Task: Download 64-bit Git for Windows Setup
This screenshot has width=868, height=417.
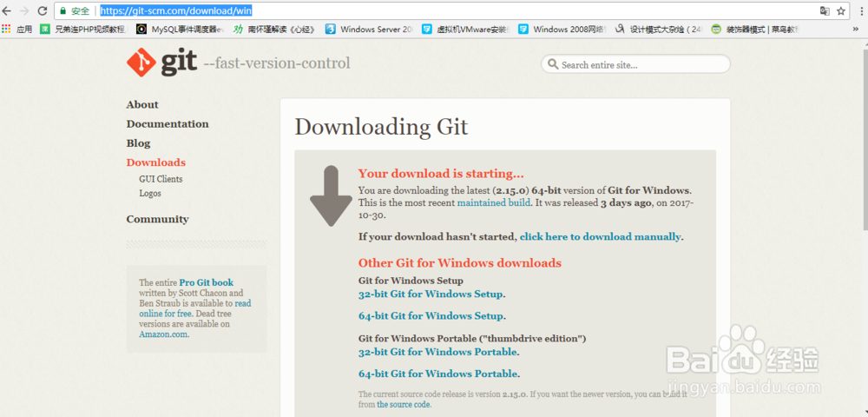Action: pos(431,316)
